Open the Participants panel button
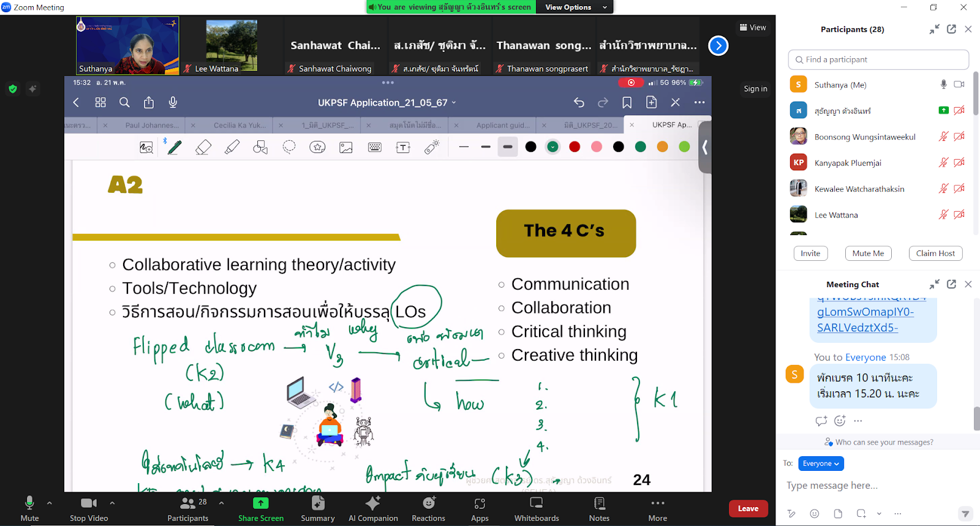This screenshot has width=980, height=526. coord(188,509)
